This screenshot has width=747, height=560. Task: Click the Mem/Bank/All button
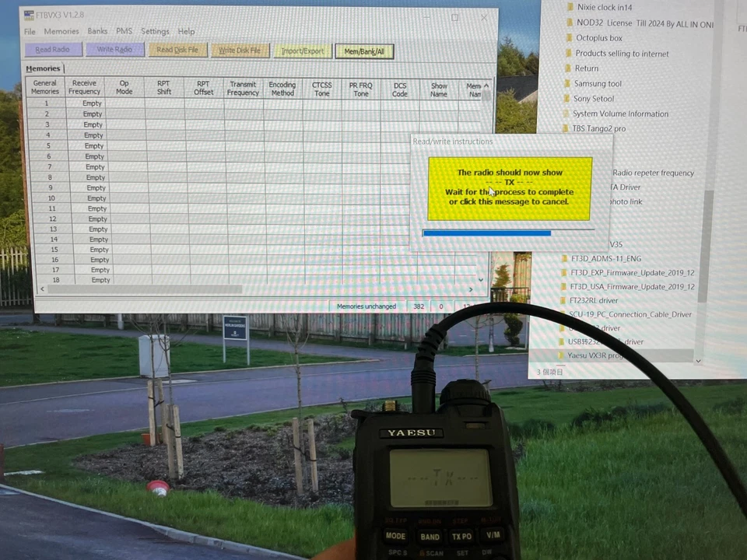click(x=363, y=51)
